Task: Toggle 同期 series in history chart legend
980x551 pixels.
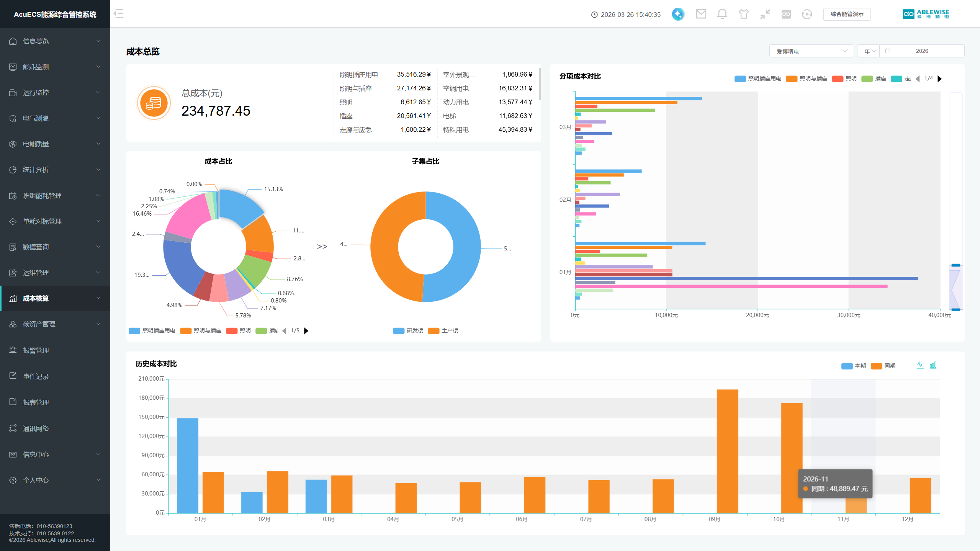Action: tap(883, 366)
